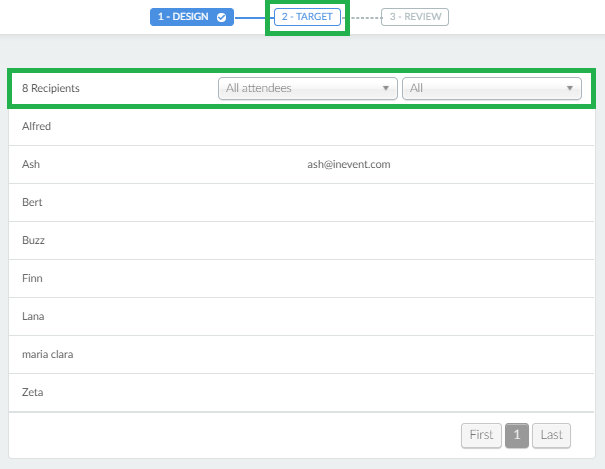This screenshot has width=605, height=469.
Task: Select the 2 - TARGET step
Action: coord(307,17)
